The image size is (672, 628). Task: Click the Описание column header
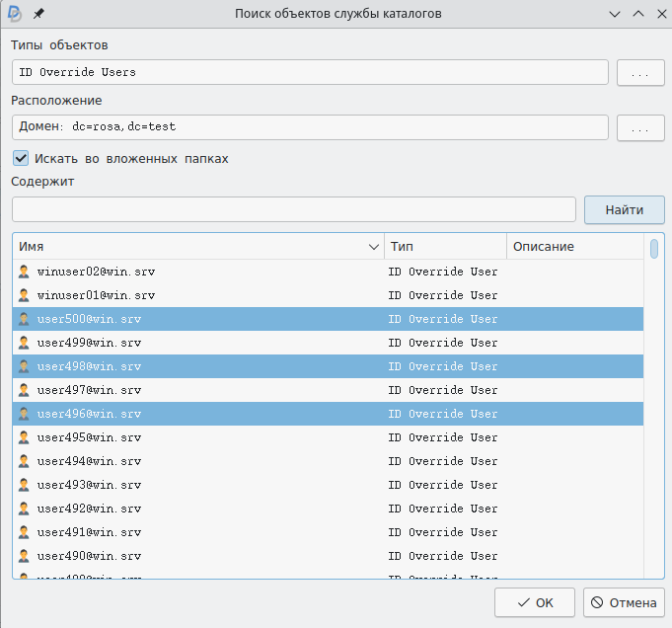point(572,247)
